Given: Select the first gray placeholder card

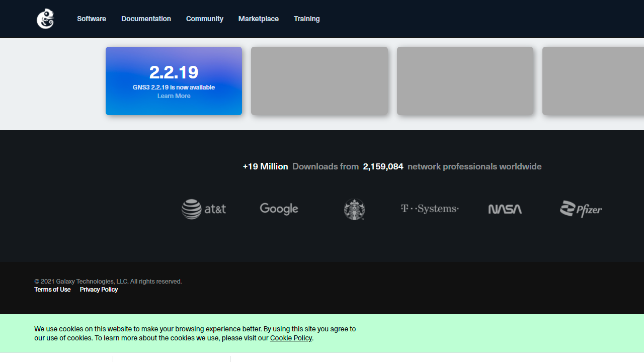Looking at the screenshot, I should pyautogui.click(x=319, y=81).
